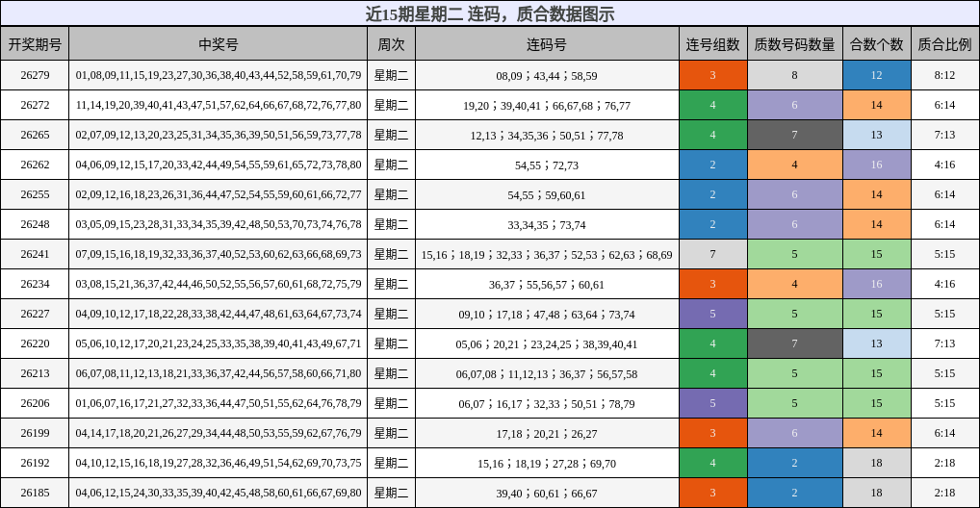Viewport: 980px width, 508px height.
Task: Click the orange 3 cell in row 26279
Action: click(713, 75)
